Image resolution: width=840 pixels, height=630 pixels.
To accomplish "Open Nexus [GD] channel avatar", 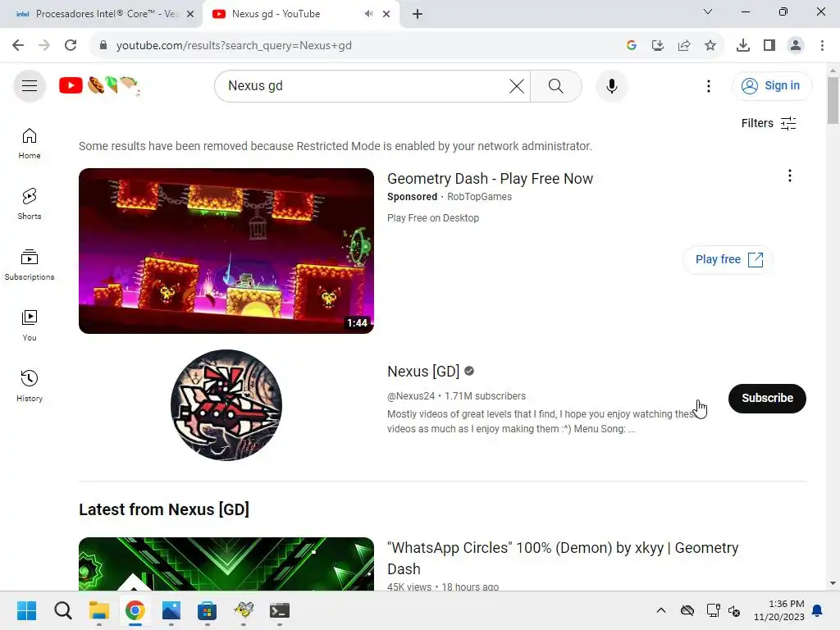I will point(226,405).
